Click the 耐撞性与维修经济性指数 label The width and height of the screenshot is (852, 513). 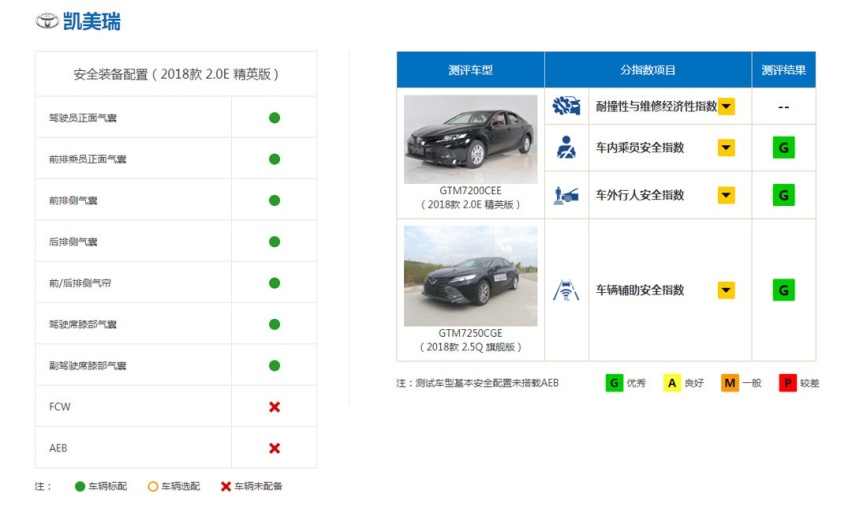(x=656, y=107)
